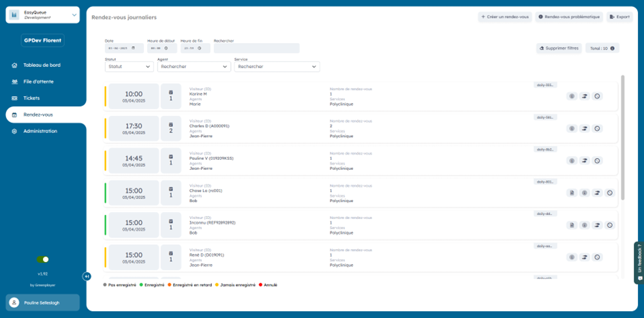Click the transfer icon on Charles D's row

pos(585,129)
